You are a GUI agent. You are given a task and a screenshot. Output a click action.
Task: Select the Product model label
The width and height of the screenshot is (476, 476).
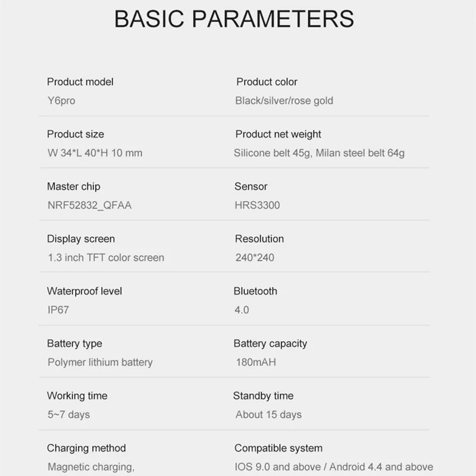coord(80,82)
